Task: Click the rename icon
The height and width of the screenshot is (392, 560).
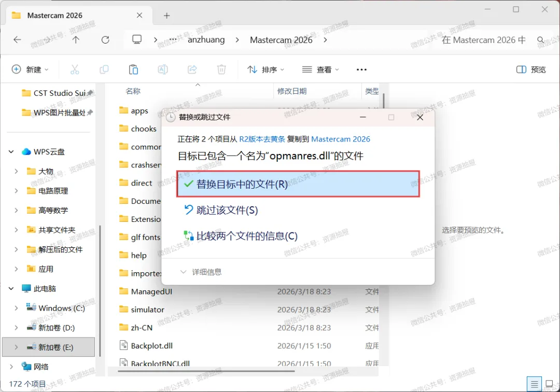Action: pos(163,69)
